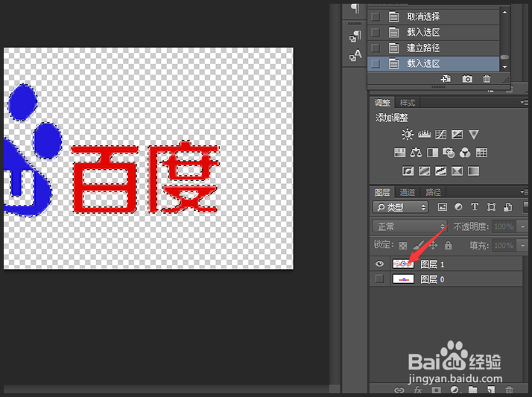The width and height of the screenshot is (532, 397).
Task: Delete layer with the Layers trash icon
Action: (509, 390)
